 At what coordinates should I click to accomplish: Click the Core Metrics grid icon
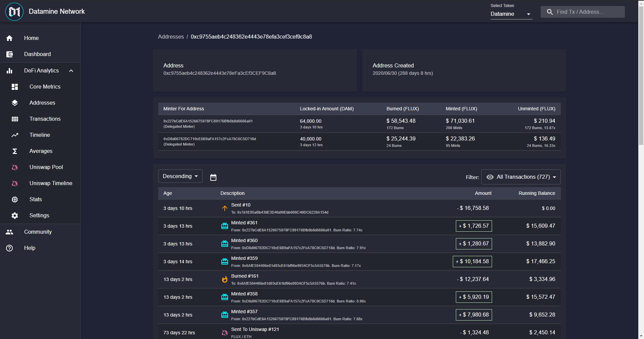pyautogui.click(x=15, y=87)
